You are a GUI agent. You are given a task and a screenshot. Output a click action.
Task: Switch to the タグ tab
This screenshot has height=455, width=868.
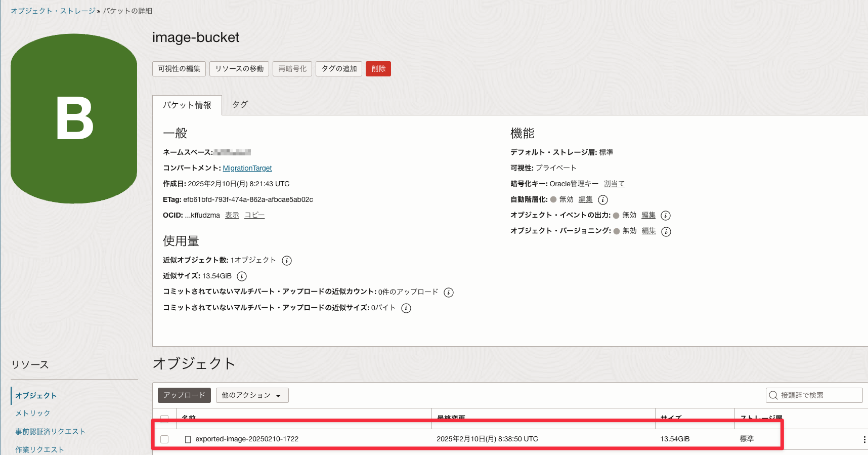point(240,105)
